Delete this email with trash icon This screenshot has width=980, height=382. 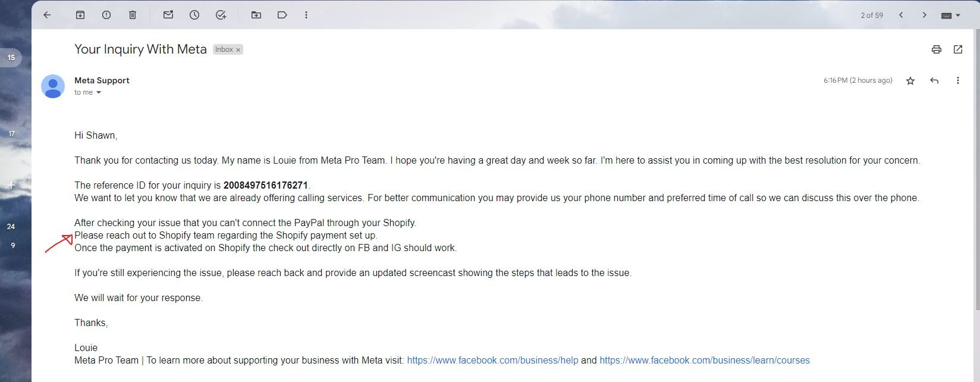coord(133,15)
